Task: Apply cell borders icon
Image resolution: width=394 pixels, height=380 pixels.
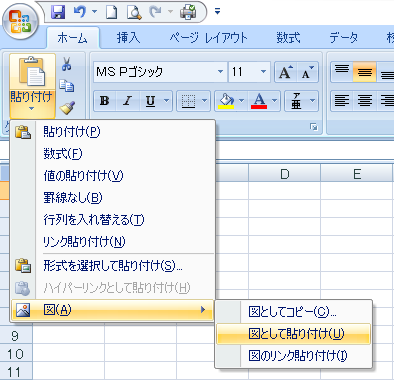Action: [188, 100]
